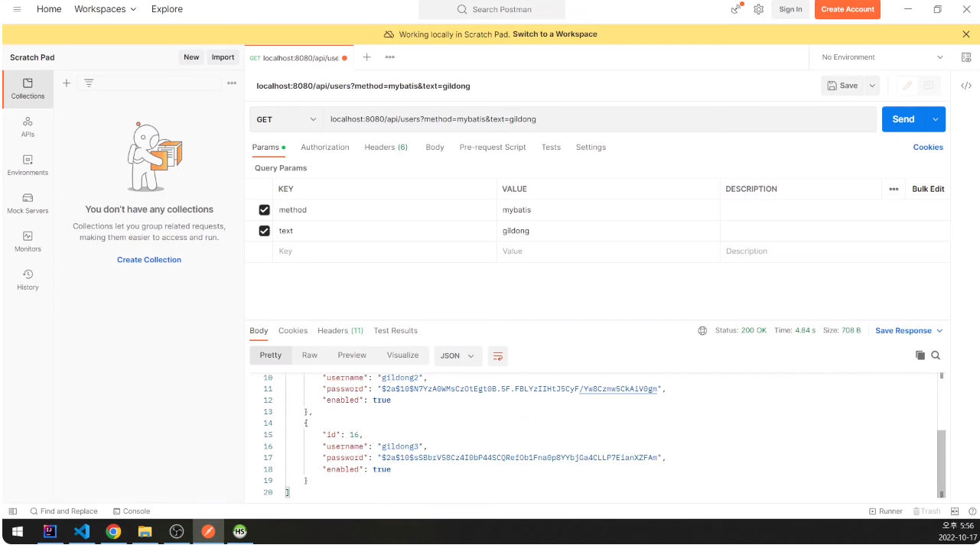Add a new request tab with the plus icon
Image resolution: width=980 pixels, height=545 pixels.
click(x=366, y=57)
